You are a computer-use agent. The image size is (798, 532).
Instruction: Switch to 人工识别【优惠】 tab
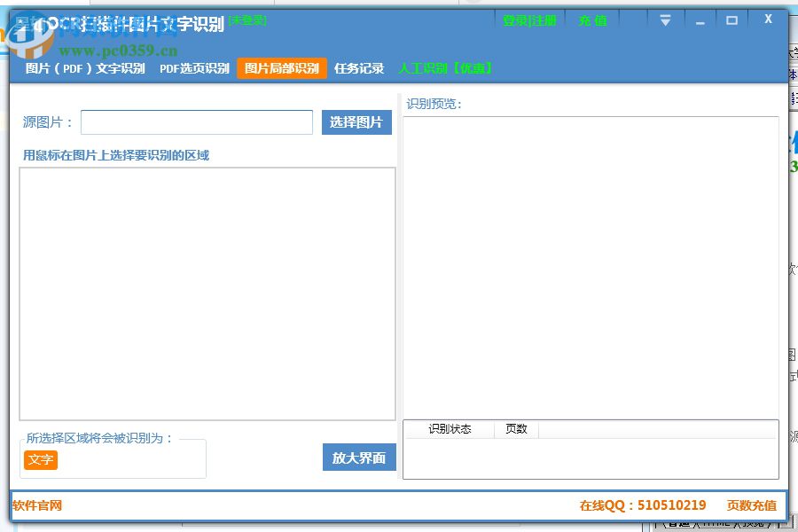click(448, 67)
